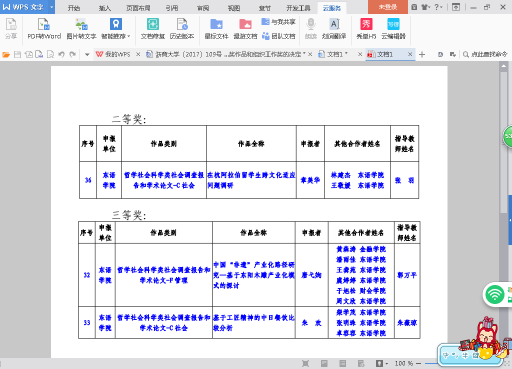Image resolution: width=512 pixels, height=369 pixels.
Task: Expand the WPS 文字 application menu arrow
Action: point(51,7)
